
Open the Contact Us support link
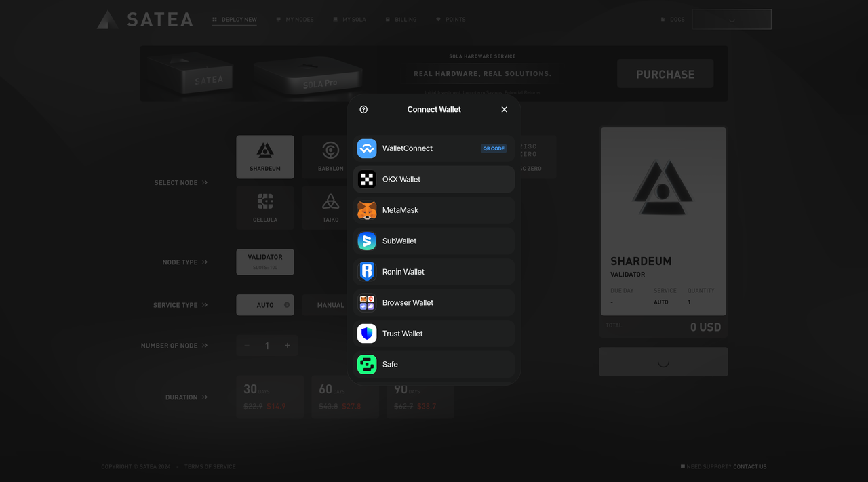coord(749,467)
